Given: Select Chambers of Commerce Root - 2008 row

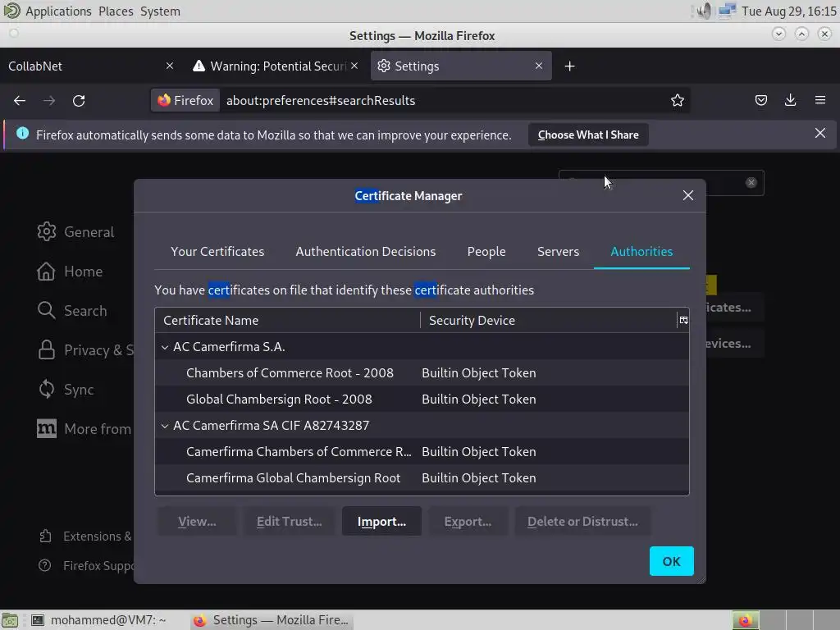Looking at the screenshot, I should coord(422,373).
